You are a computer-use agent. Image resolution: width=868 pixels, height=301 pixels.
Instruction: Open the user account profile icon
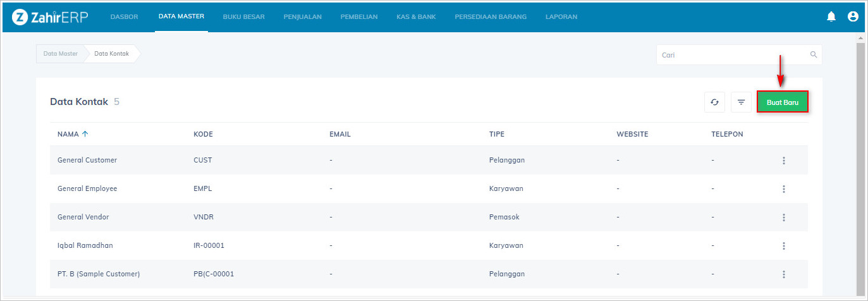click(853, 16)
